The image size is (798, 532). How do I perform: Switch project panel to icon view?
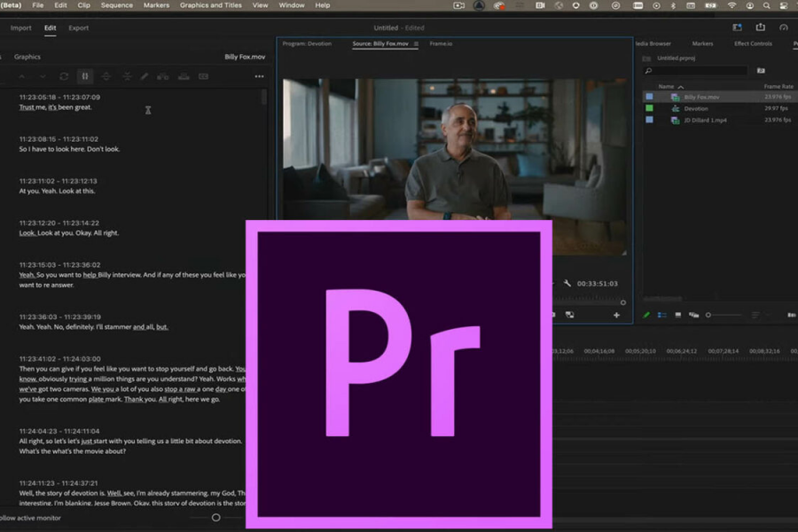[x=678, y=315]
